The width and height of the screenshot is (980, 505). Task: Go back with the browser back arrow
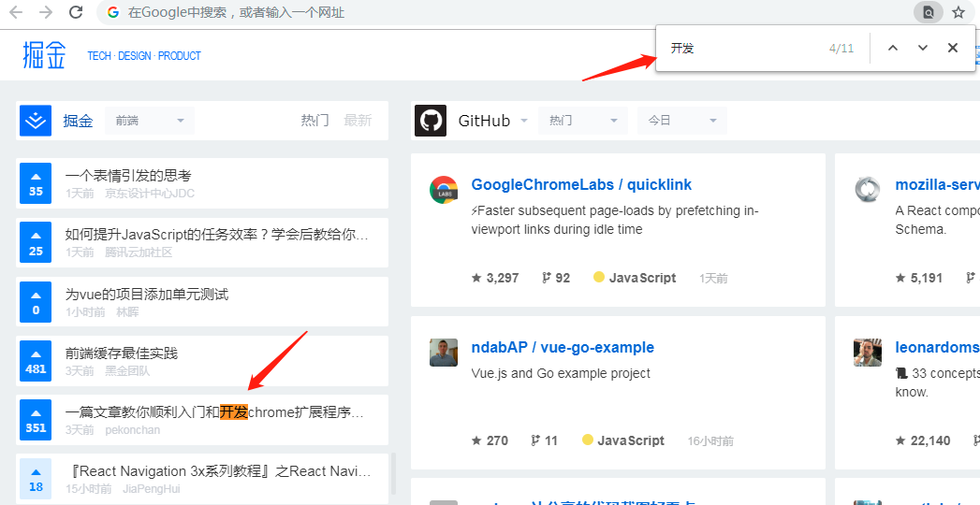(16, 12)
